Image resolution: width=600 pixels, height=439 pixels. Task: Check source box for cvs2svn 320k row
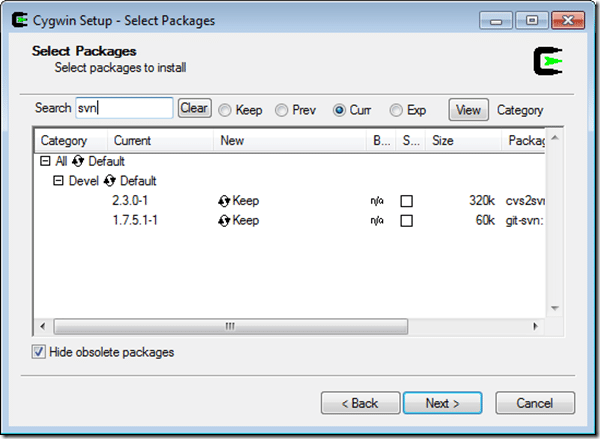(406, 201)
